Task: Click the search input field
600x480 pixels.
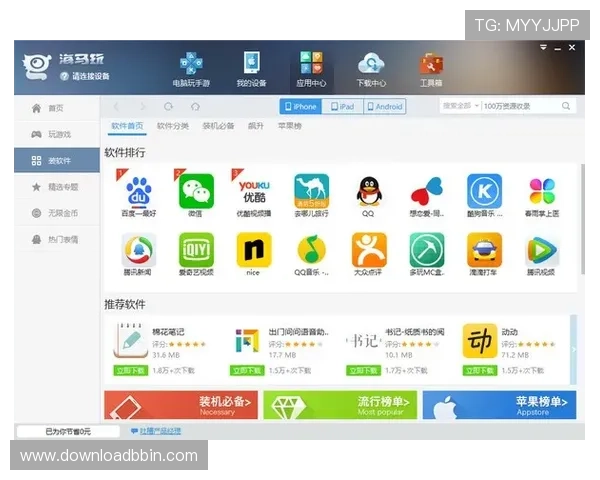Action: coord(520,106)
